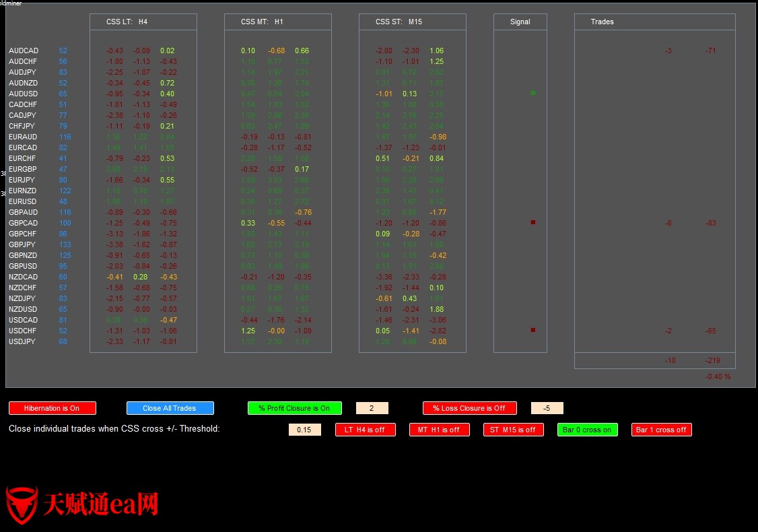Enable LT H4 threshold cross closing
Viewport: 758px width, 532px height.
(x=366, y=430)
